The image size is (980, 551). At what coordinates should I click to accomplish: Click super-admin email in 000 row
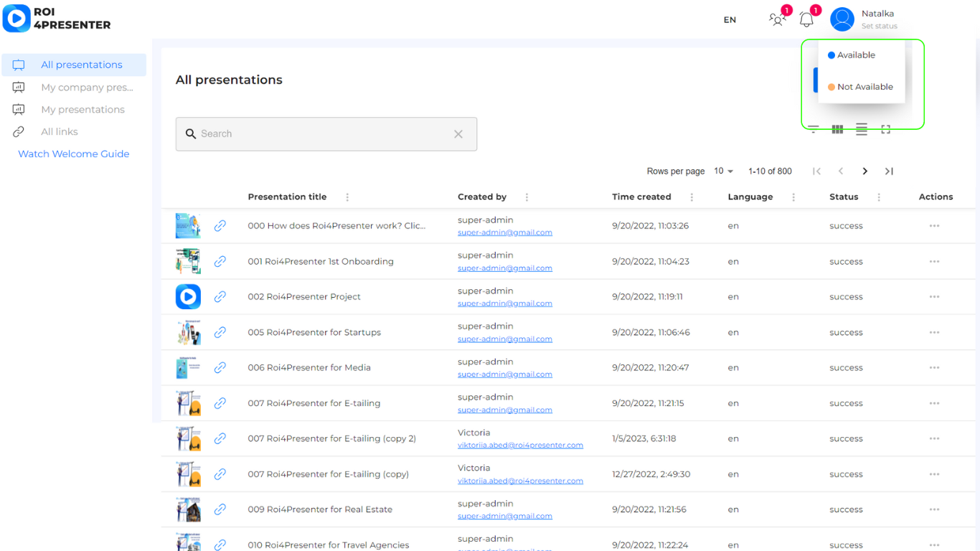(x=505, y=232)
